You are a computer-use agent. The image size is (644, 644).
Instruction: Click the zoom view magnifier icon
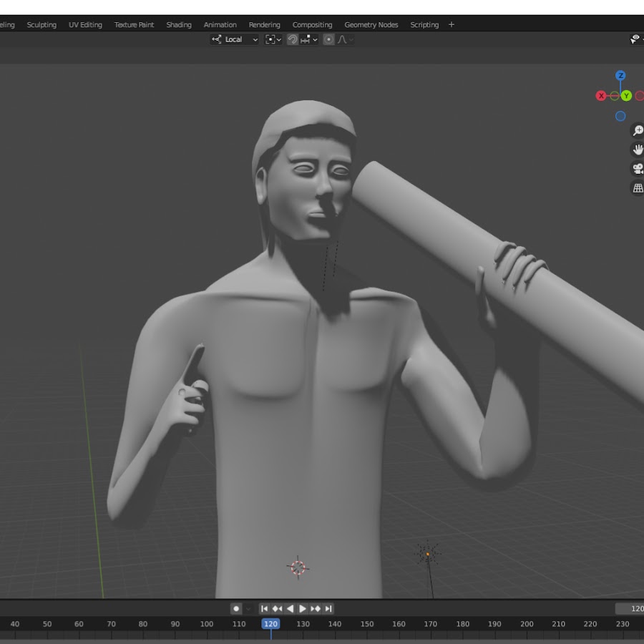(x=637, y=131)
